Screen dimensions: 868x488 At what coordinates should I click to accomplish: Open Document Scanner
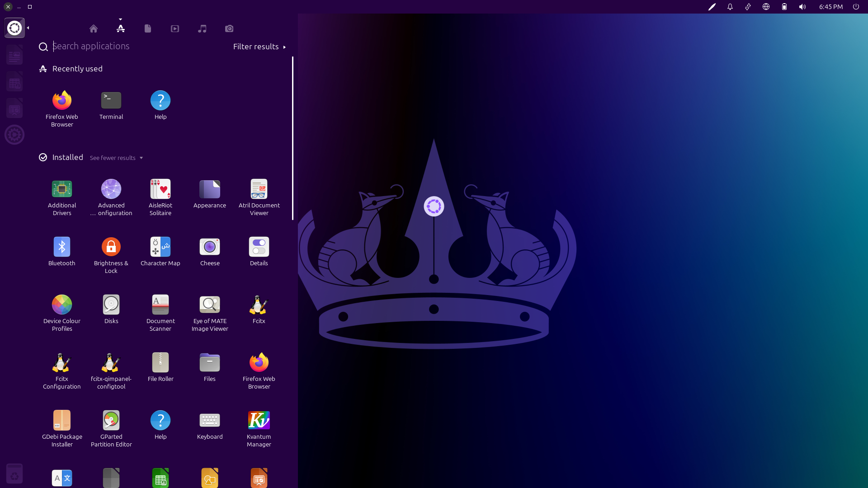point(160,313)
